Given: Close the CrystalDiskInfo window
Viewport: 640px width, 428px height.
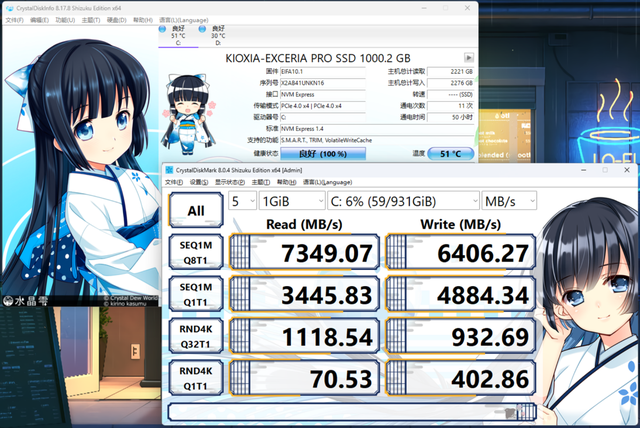Looking at the screenshot, I should coord(467,8).
